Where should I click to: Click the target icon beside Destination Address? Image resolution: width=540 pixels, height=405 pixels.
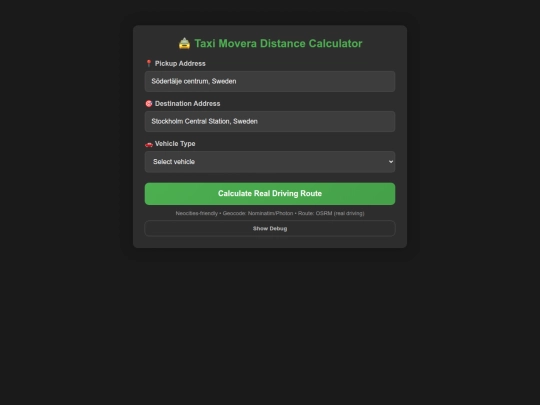click(149, 104)
